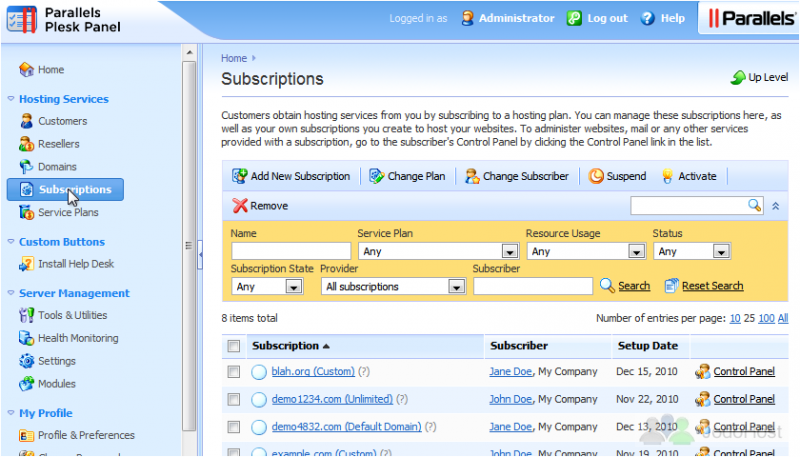Click the Control Panel icon for demo1234.com

click(703, 399)
